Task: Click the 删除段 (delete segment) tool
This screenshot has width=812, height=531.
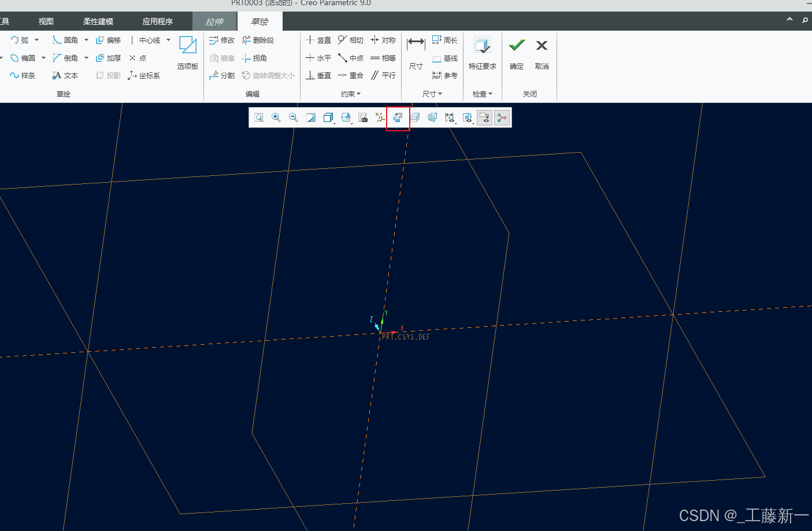Action: (258, 40)
